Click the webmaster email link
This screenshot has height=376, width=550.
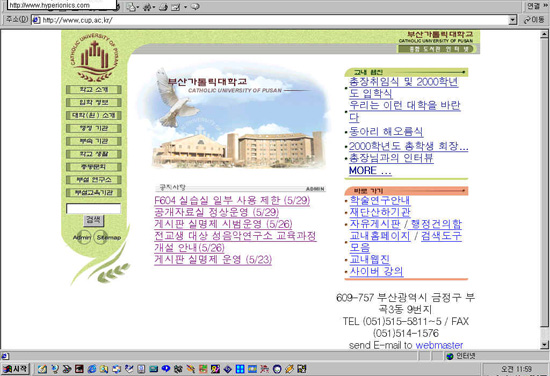(439, 345)
